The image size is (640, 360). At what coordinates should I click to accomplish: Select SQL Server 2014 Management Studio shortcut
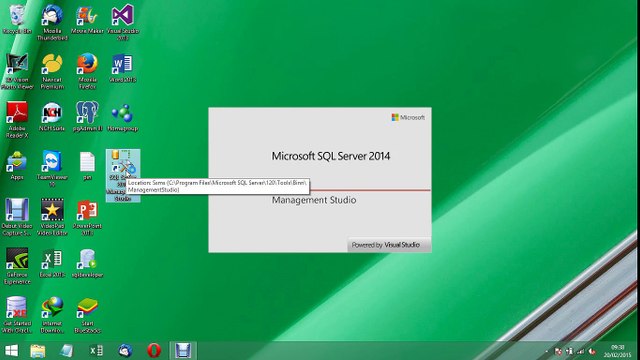123,176
